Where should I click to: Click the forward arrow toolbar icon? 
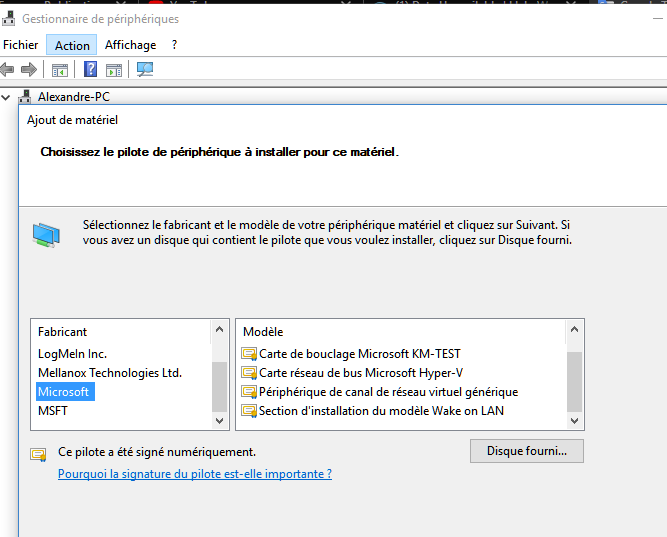point(29,69)
